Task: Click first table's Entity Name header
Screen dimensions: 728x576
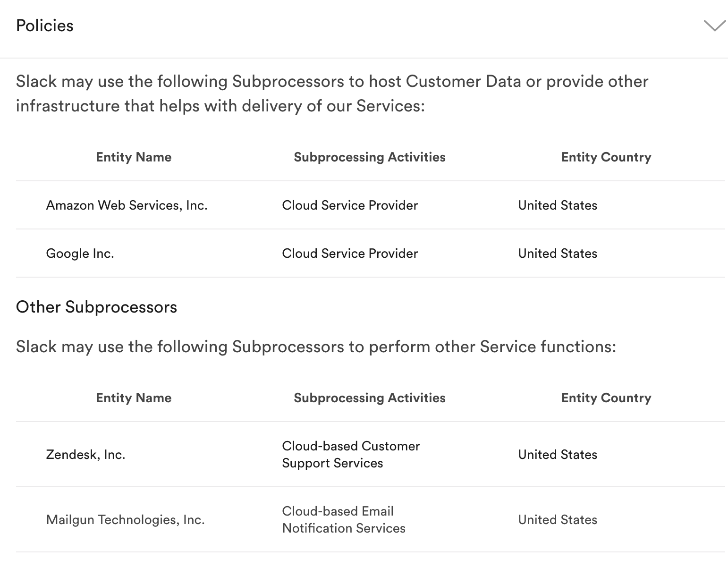Action: click(x=134, y=157)
